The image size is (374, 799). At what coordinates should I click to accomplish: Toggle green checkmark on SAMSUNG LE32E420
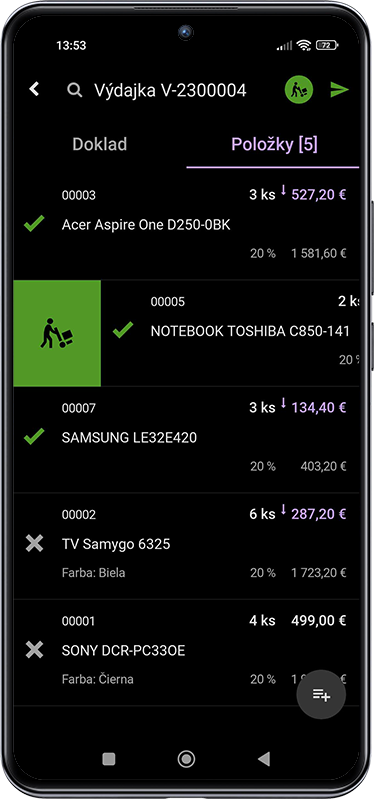point(34,437)
